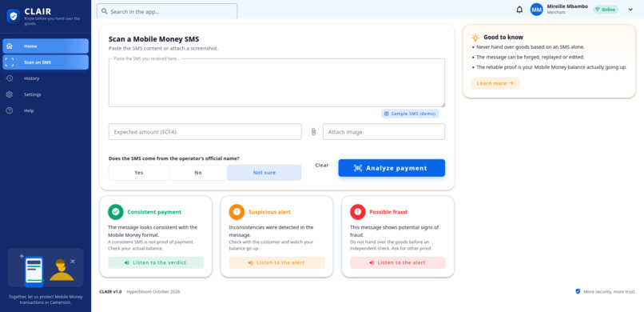
Task: Play the red Listen to the alert
Action: pos(398,262)
